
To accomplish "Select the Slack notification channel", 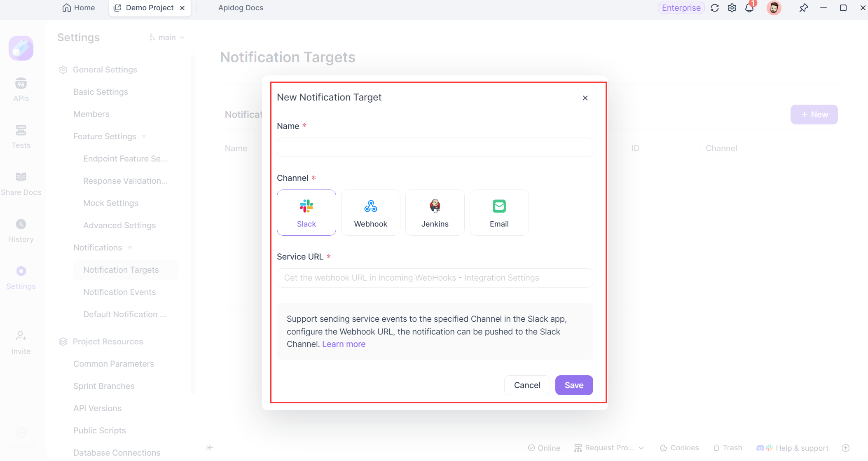I will 306,212.
